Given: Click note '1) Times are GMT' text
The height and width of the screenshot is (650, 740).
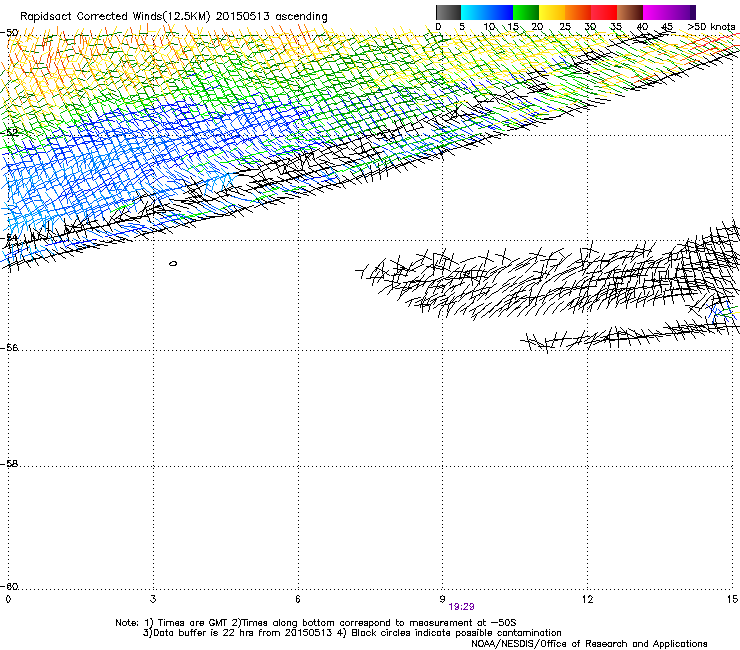Looking at the screenshot, I should tap(186, 623).
